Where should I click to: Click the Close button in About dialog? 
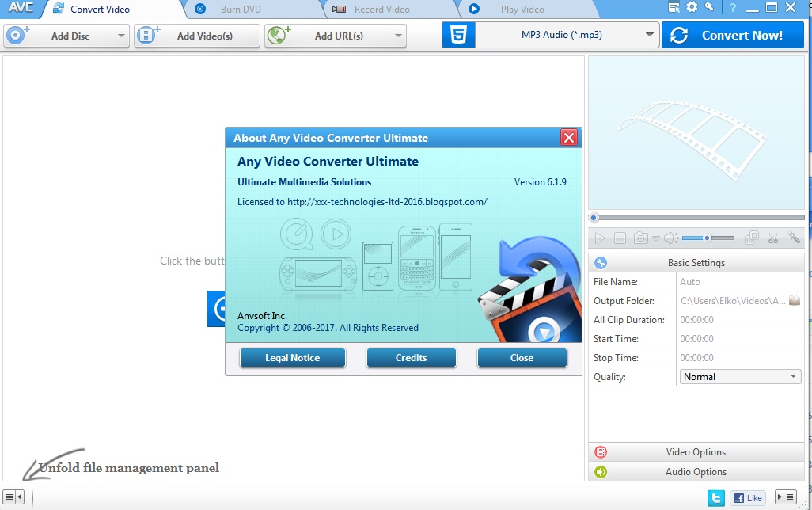522,358
